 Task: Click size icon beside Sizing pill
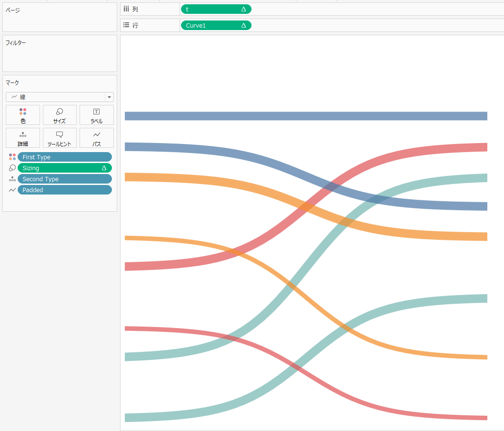(x=12, y=168)
